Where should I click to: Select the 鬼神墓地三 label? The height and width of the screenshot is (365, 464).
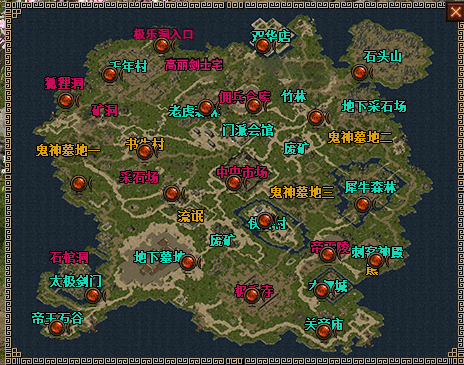302,192
